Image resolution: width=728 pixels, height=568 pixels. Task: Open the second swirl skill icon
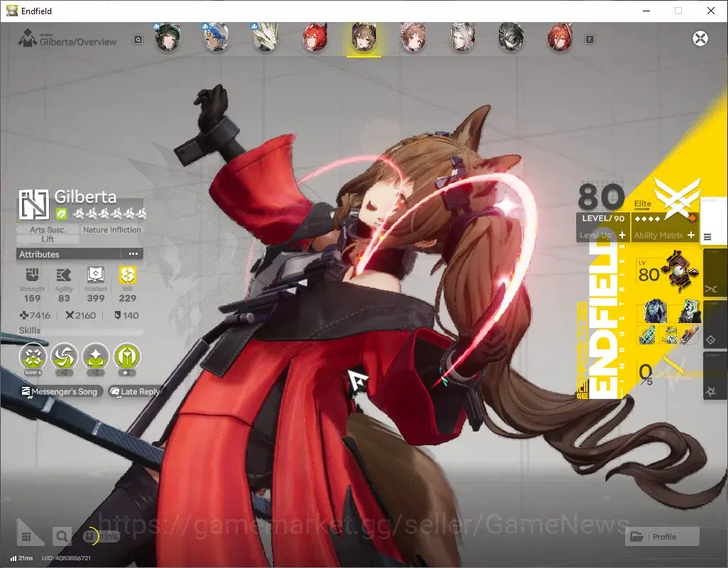click(x=64, y=357)
